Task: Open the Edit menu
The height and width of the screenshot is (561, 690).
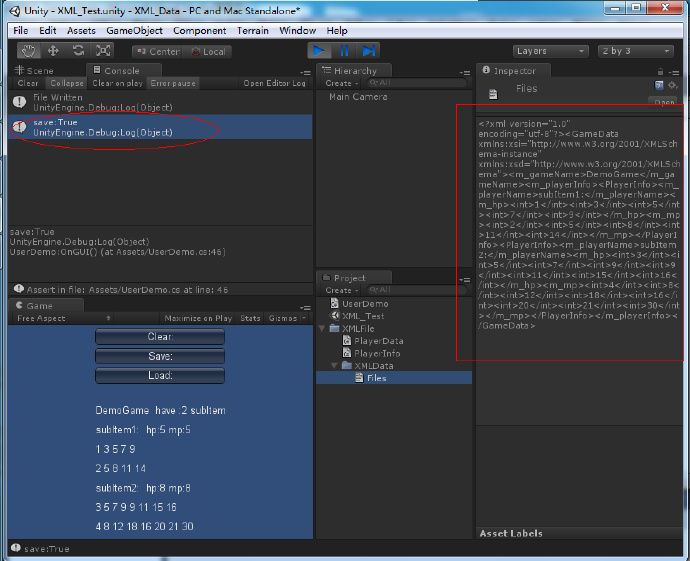Action: click(48, 30)
